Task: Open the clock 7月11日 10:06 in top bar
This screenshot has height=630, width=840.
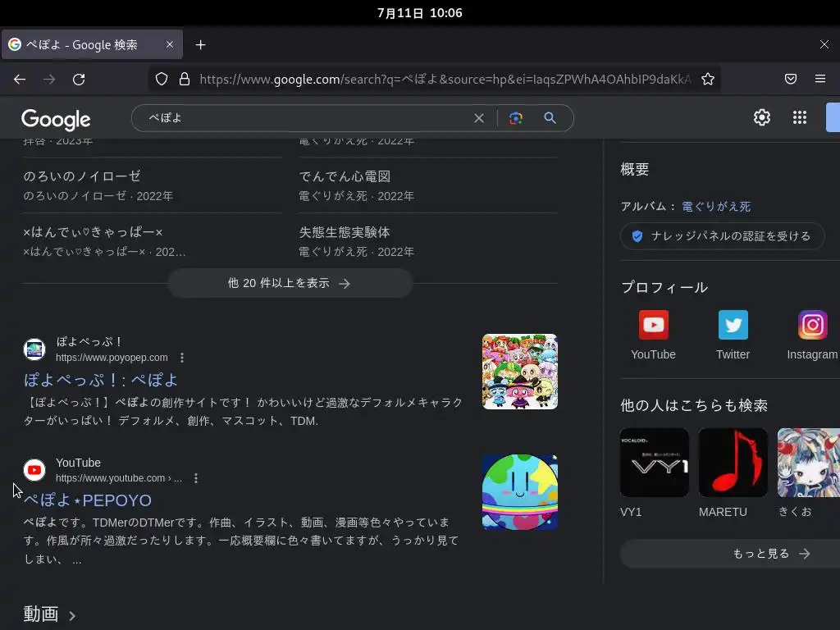Action: pos(419,13)
